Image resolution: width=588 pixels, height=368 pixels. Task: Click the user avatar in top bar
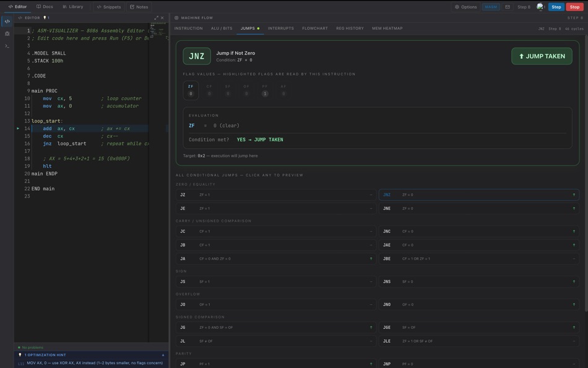click(x=540, y=7)
